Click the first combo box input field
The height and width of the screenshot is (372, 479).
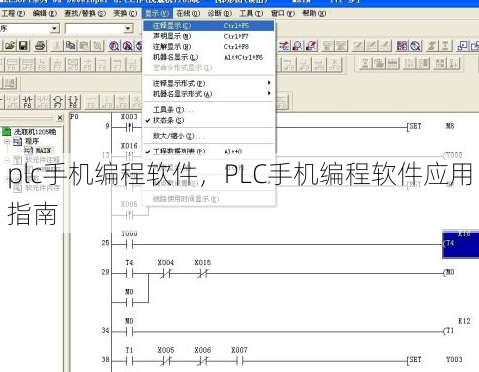[25, 29]
